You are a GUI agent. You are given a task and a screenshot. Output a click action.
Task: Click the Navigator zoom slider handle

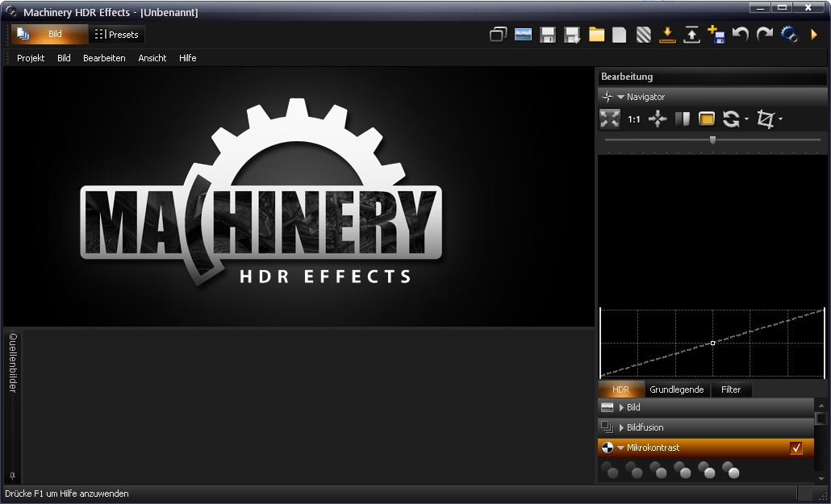713,140
